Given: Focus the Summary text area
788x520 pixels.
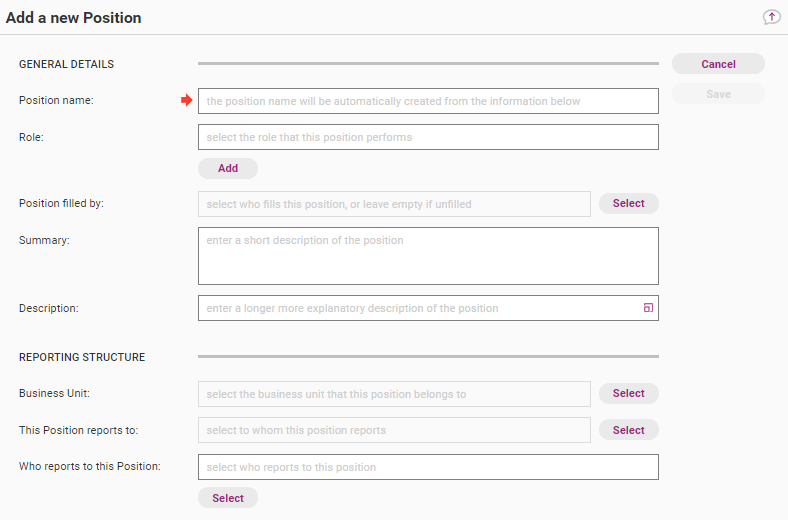Looking at the screenshot, I should point(428,256).
